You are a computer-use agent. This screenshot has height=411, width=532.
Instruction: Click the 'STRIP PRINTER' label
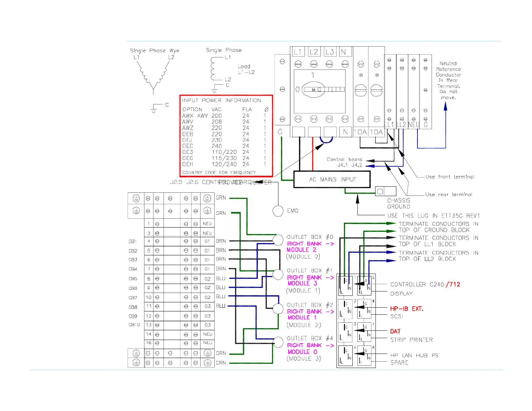click(x=411, y=340)
